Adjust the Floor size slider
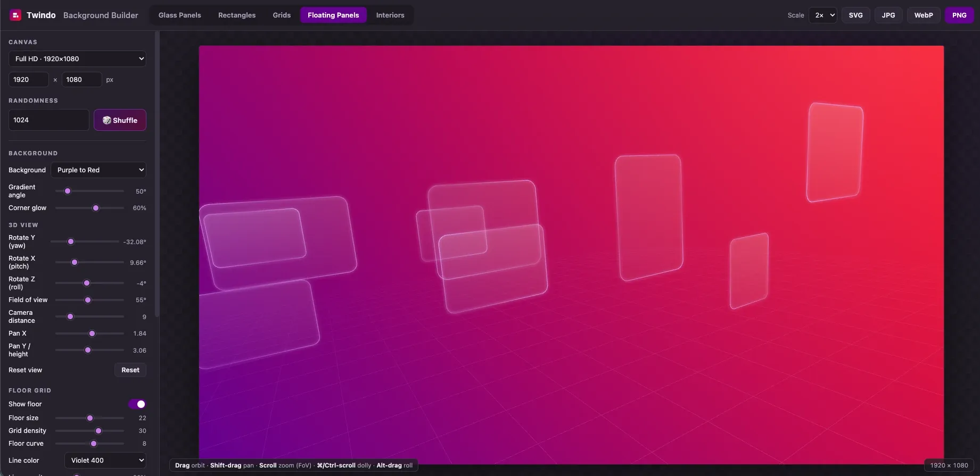Viewport: 980px width, 476px height. pos(89,418)
